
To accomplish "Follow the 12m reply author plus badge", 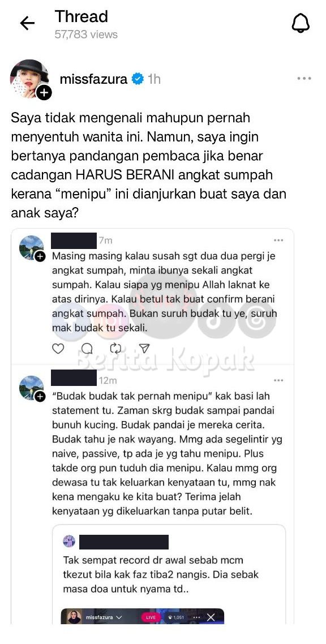I will tap(40, 397).
